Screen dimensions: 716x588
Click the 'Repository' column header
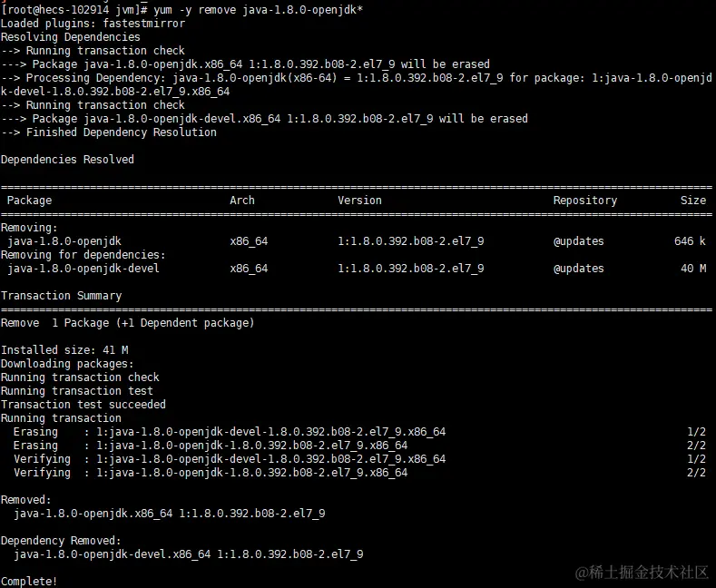pyautogui.click(x=584, y=201)
